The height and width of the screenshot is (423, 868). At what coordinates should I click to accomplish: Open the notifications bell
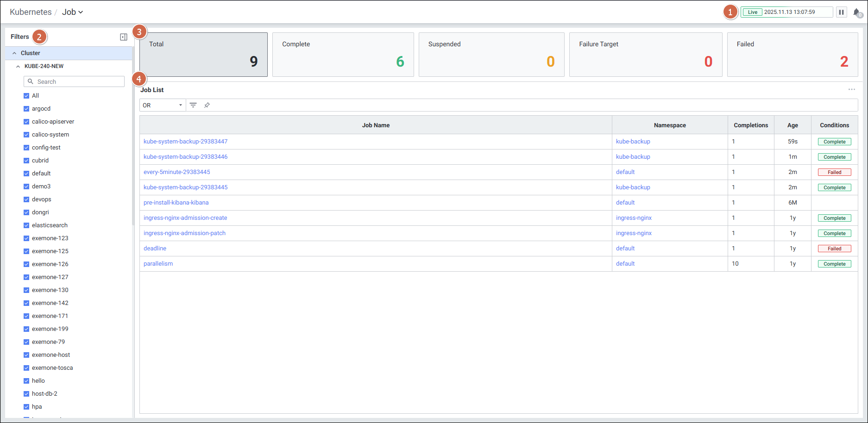(856, 12)
